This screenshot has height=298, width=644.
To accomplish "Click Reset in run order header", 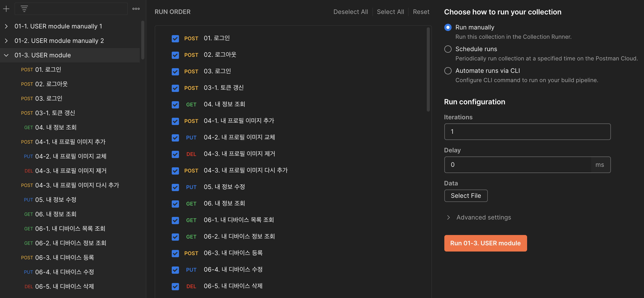I will point(421,12).
